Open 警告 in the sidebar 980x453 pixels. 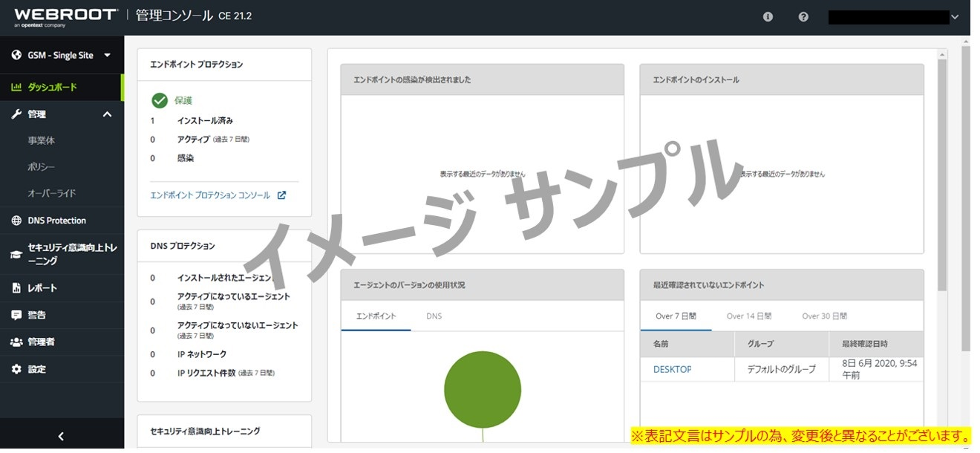click(62, 315)
